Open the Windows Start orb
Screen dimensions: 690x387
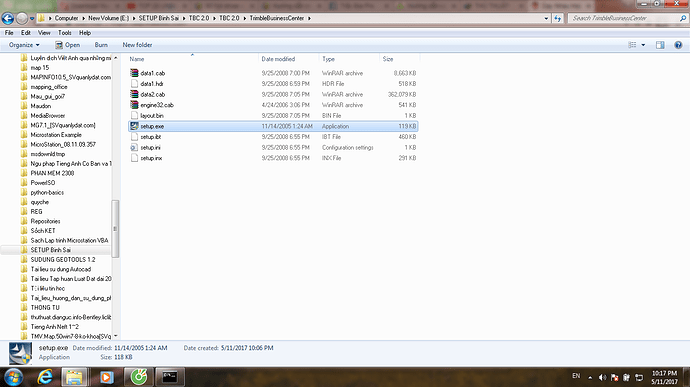tap(13, 377)
